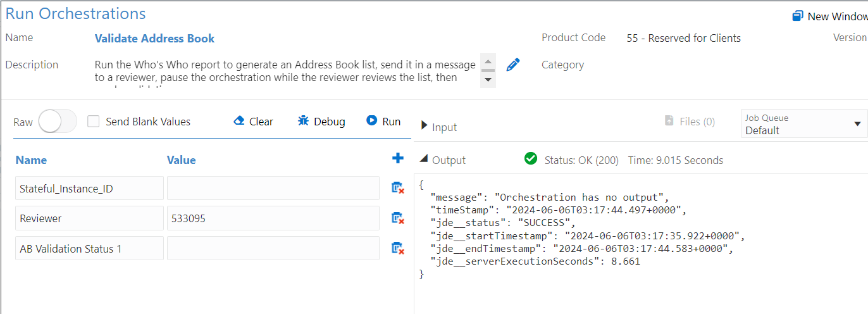The height and width of the screenshot is (314, 868).
Task: Click the Files (0) upload icon
Action: point(669,121)
